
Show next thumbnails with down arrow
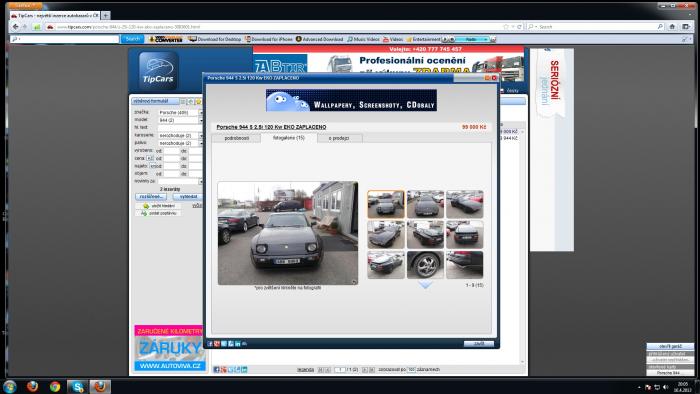pyautogui.click(x=425, y=285)
